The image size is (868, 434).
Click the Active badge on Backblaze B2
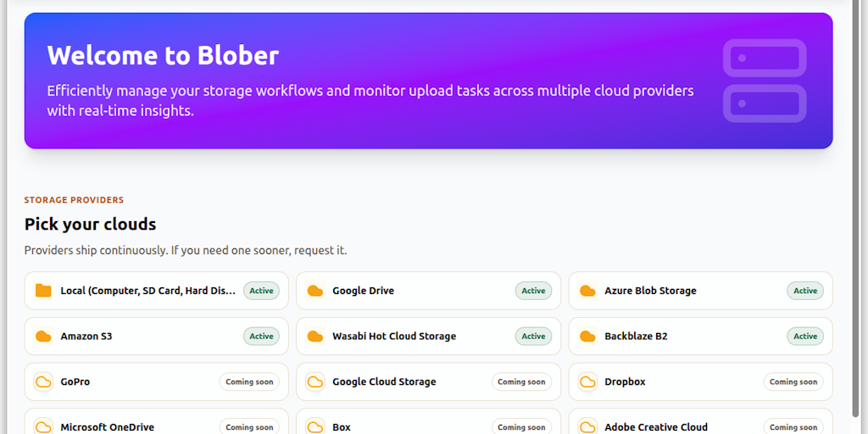click(805, 336)
